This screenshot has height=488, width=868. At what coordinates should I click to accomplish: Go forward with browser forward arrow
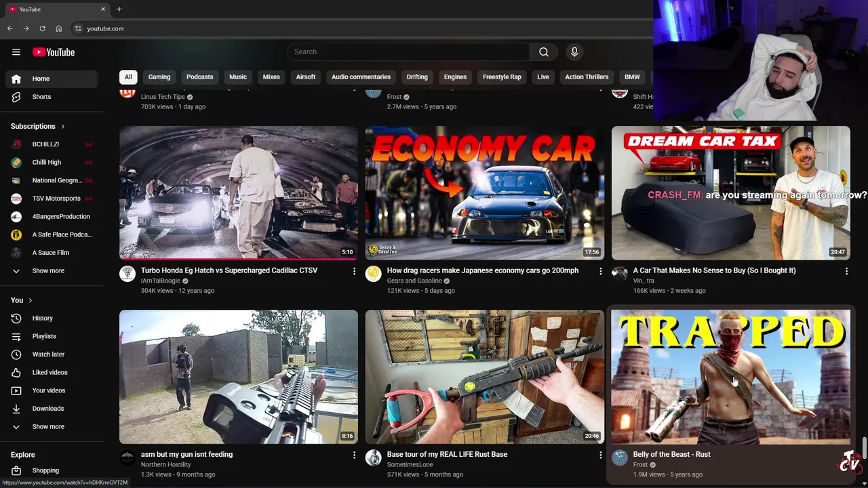click(x=26, y=28)
